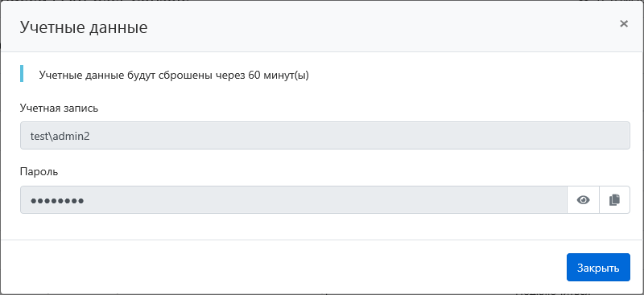Click the Учетная запись label
The height and width of the screenshot is (295, 644).
pos(59,109)
